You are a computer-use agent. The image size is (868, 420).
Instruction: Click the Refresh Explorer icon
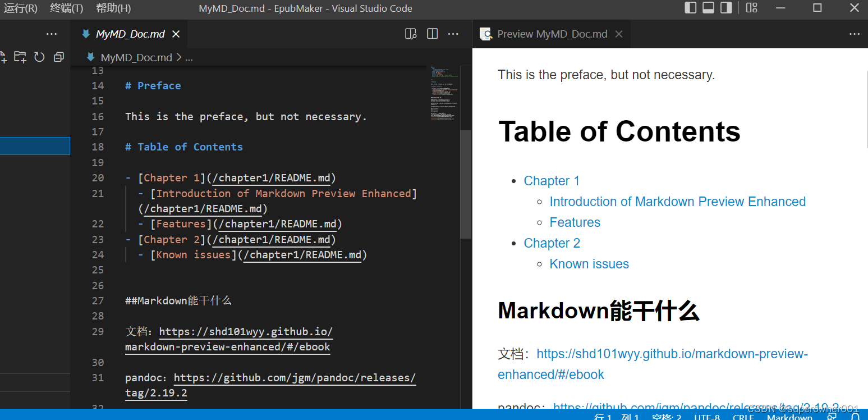pos(39,57)
